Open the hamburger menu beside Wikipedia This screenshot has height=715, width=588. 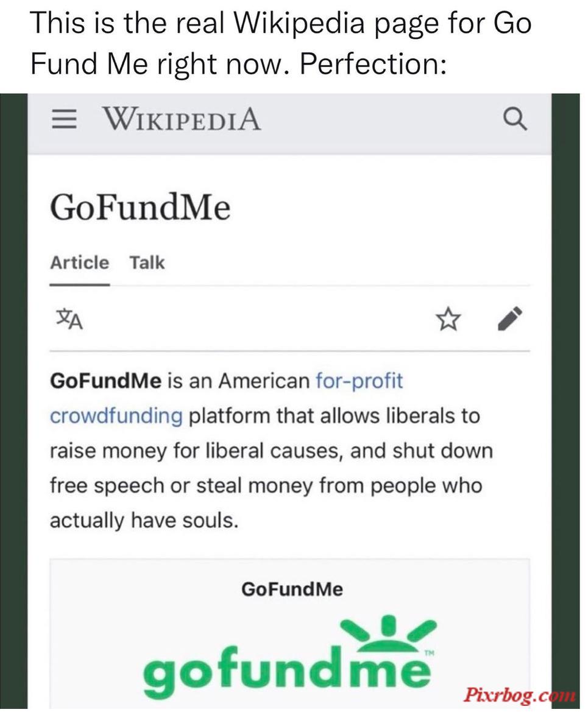pyautogui.click(x=63, y=119)
